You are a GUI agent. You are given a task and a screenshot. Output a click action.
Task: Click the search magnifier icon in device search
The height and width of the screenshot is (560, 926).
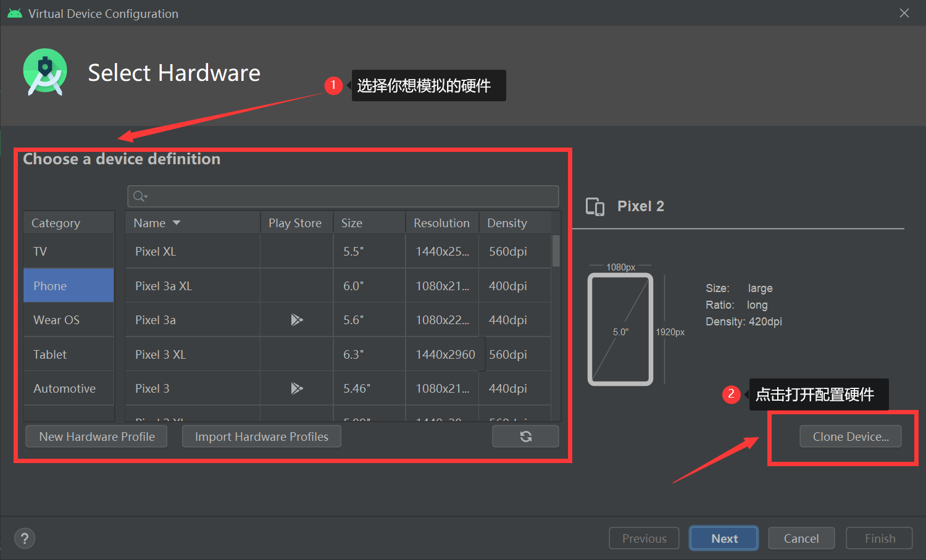[140, 196]
